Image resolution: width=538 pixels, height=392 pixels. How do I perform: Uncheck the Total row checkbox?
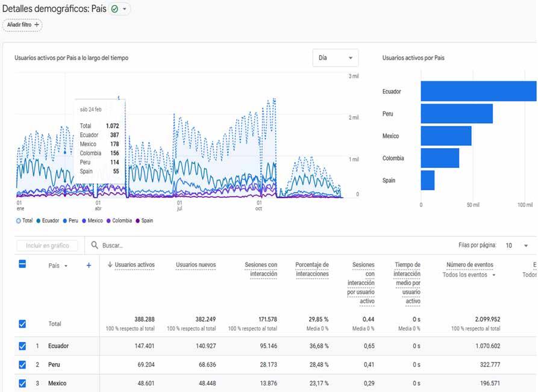(x=22, y=324)
